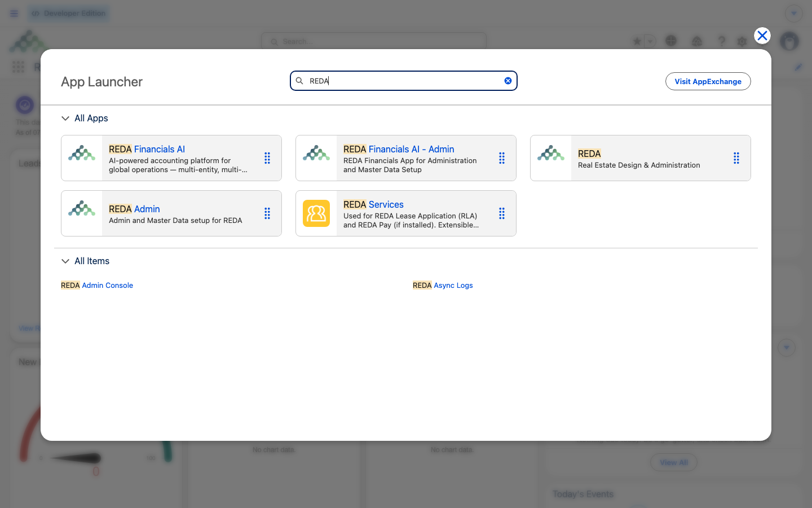Click the Real Estate Design & Administration logo
Image resolution: width=812 pixels, height=508 pixels.
(551, 153)
